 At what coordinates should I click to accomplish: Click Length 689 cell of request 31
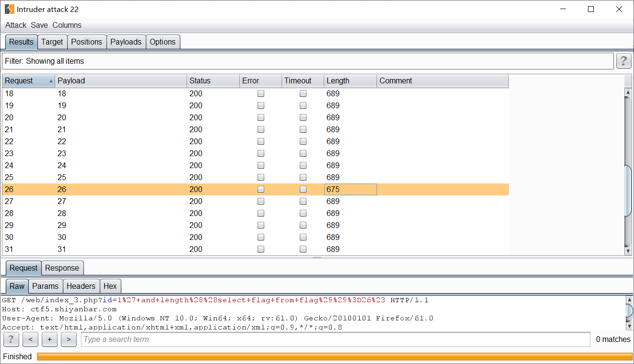350,250
